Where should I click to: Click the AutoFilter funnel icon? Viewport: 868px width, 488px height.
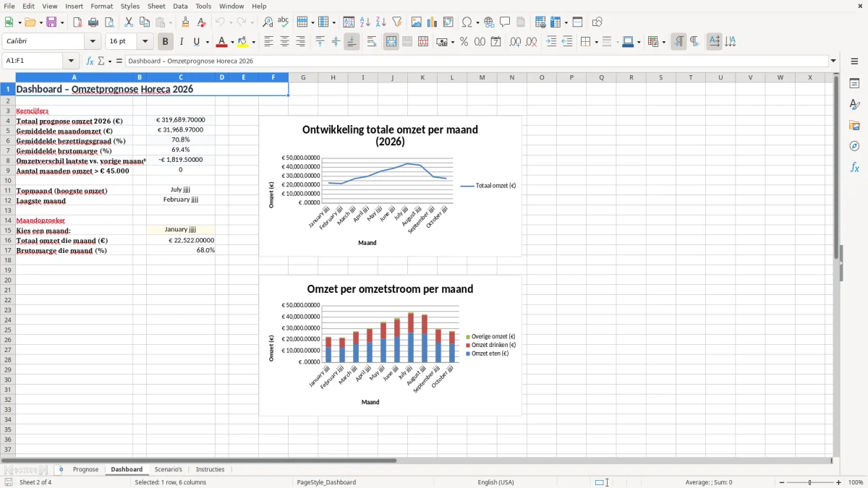397,22
